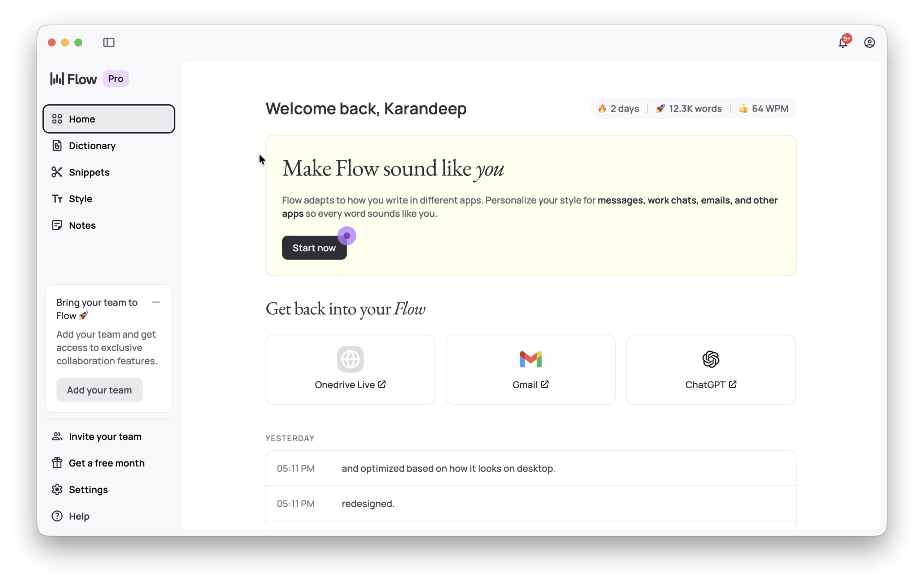Click the Start now button

coord(314,248)
